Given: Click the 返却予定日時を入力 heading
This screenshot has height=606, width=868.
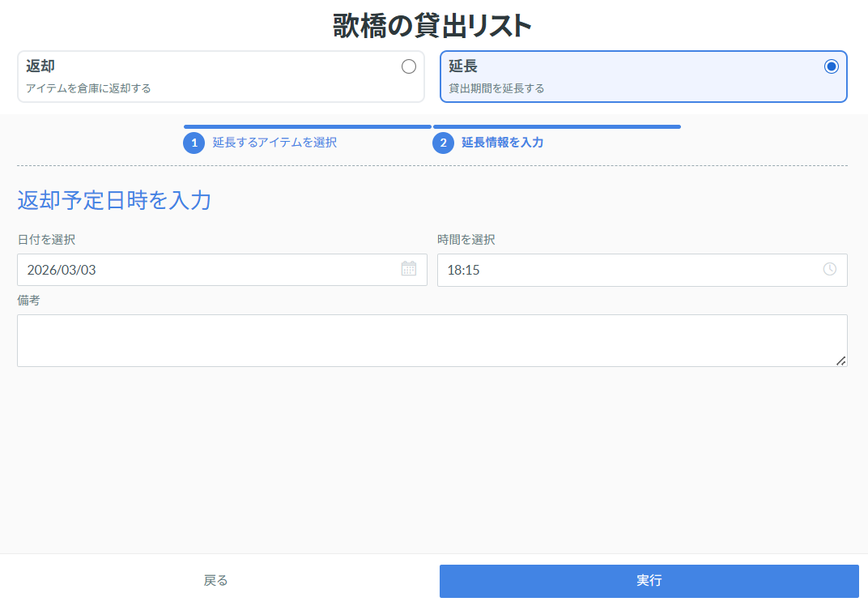Looking at the screenshot, I should pyautogui.click(x=114, y=200).
